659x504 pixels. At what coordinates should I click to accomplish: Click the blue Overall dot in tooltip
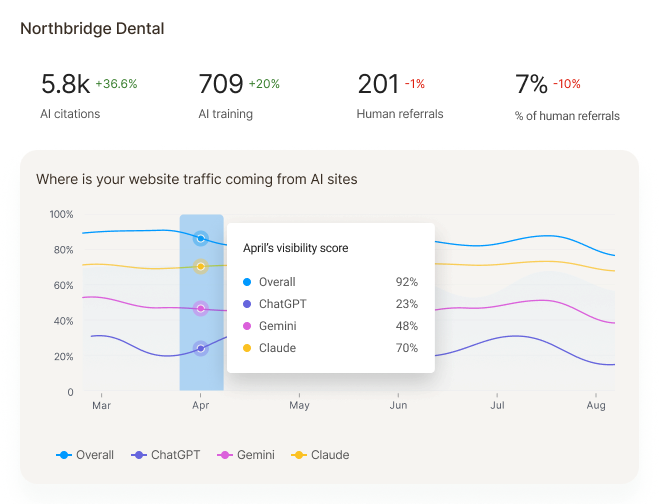[x=247, y=282]
